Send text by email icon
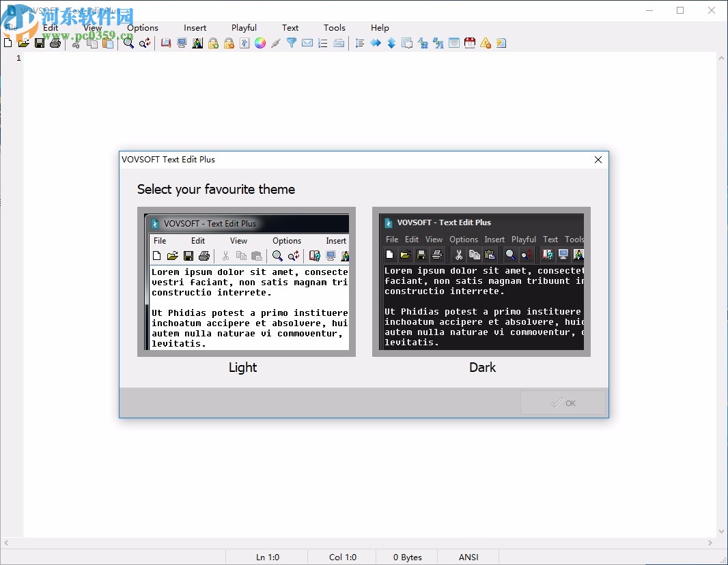 (307, 42)
